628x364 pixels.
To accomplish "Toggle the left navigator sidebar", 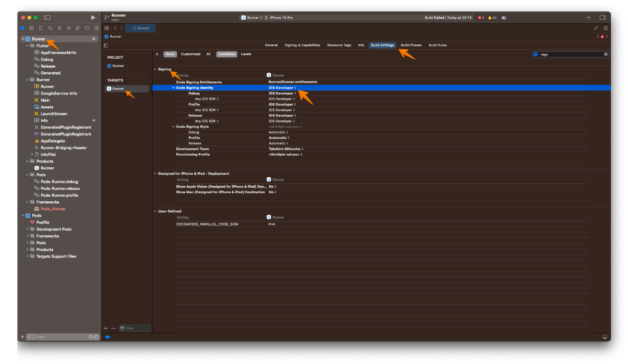I will coord(47,17).
